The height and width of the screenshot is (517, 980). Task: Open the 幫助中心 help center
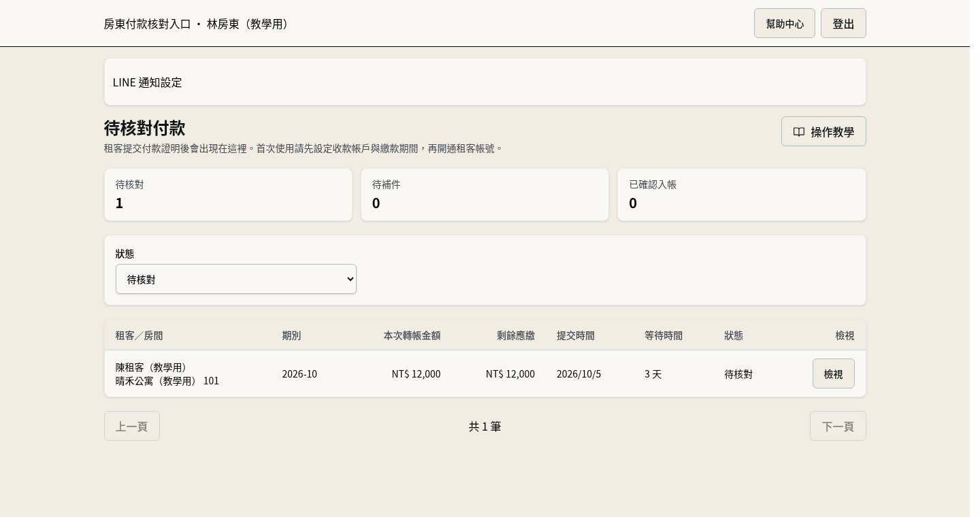(x=785, y=23)
